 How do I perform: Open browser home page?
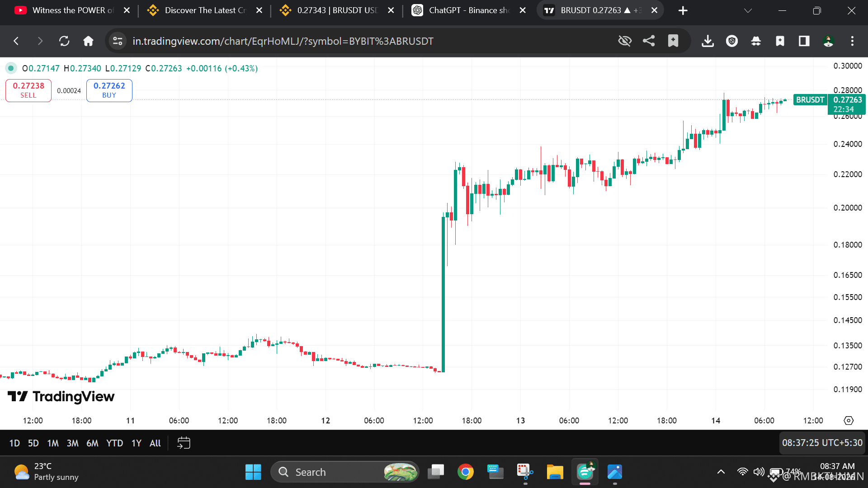(88, 41)
